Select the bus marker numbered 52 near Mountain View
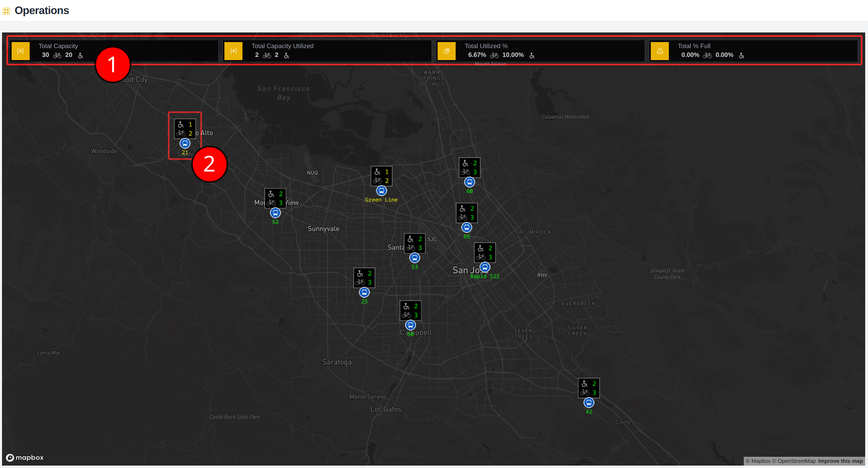868x468 pixels. pyautogui.click(x=275, y=213)
